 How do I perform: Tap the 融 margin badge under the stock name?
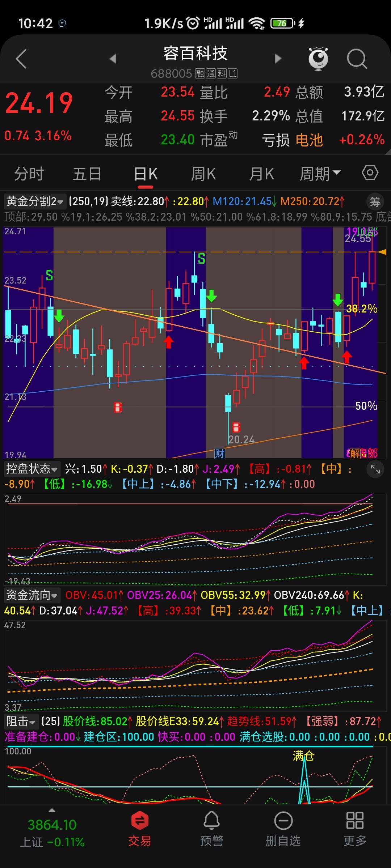(x=200, y=74)
